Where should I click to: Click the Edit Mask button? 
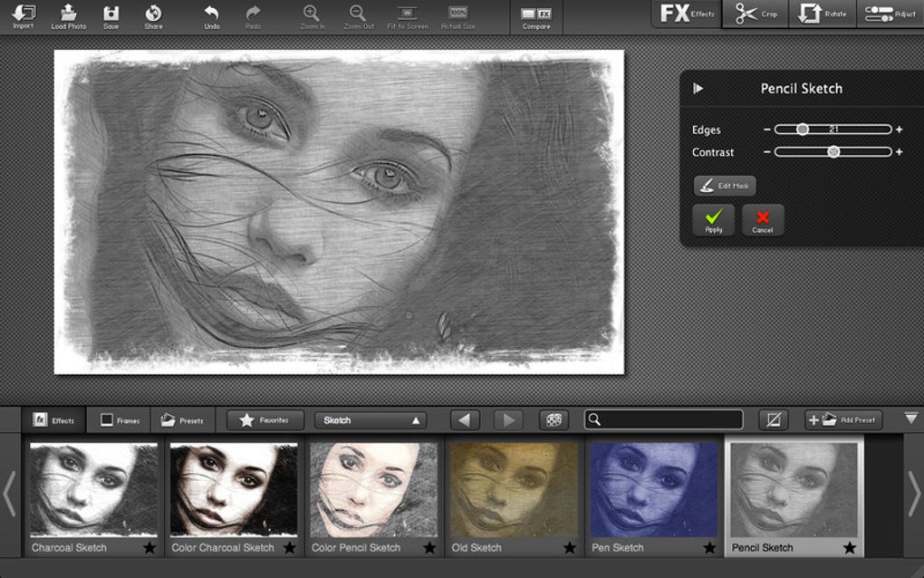[725, 186]
